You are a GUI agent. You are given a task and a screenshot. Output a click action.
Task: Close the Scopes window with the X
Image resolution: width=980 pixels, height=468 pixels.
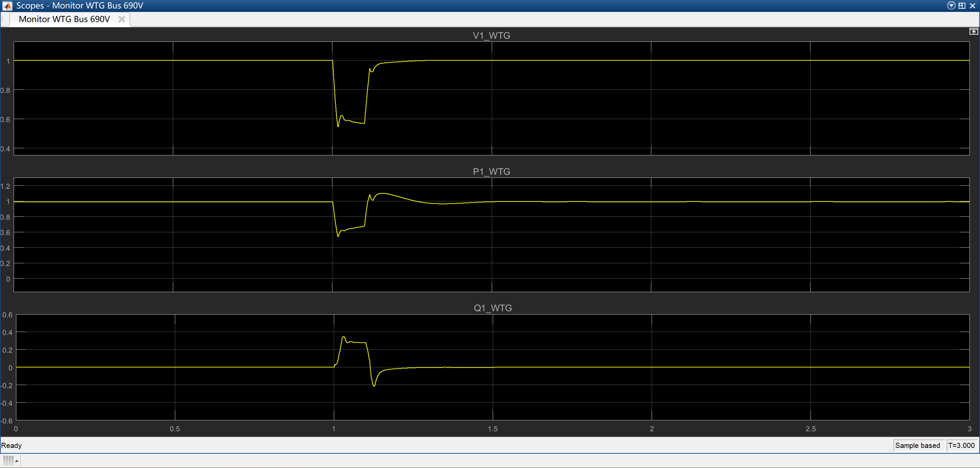973,5
